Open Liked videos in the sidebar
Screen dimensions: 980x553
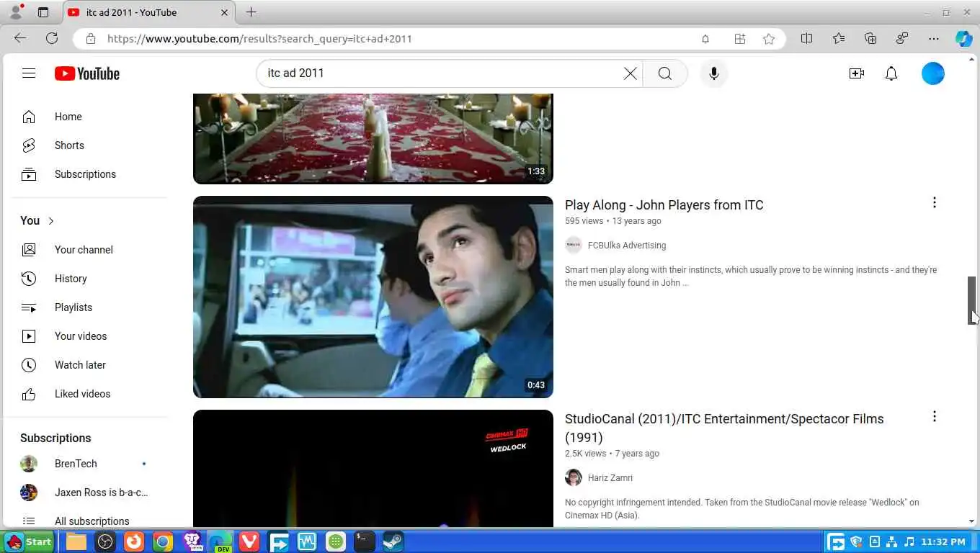tap(89, 394)
